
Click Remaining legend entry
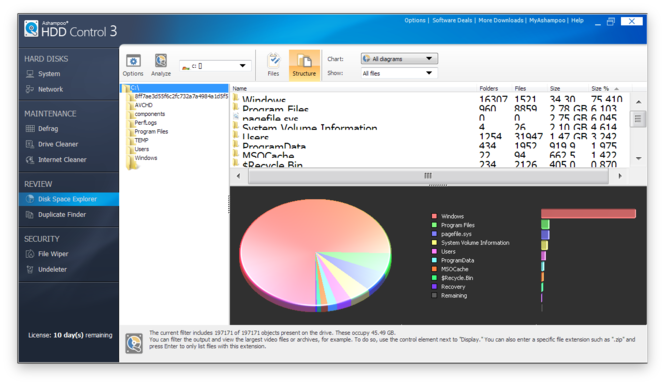454,296
